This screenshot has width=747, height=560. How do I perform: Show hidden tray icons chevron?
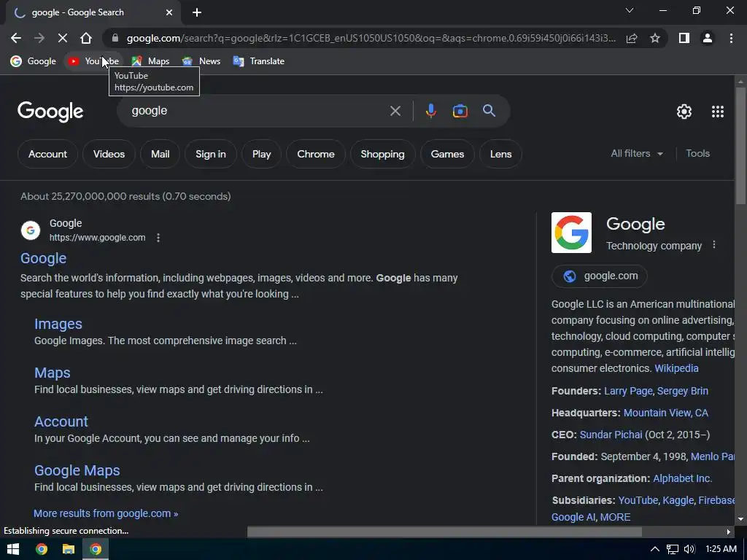[655, 549]
